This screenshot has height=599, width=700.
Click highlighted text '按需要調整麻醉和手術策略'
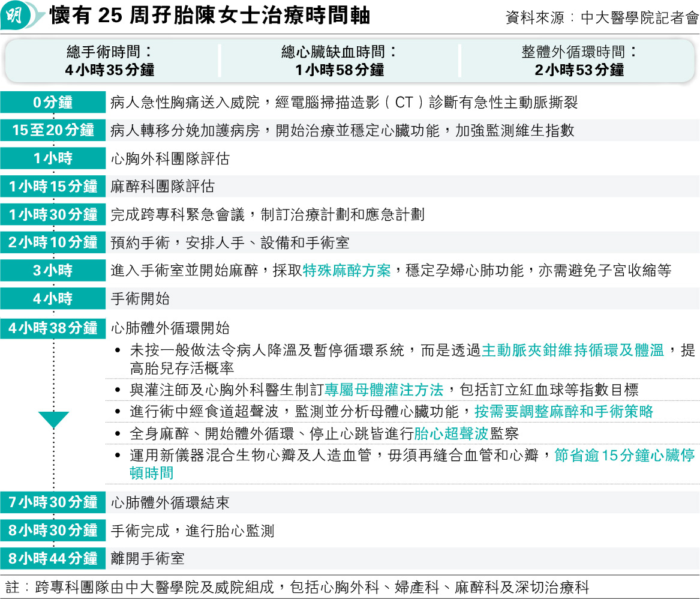pyautogui.click(x=564, y=411)
